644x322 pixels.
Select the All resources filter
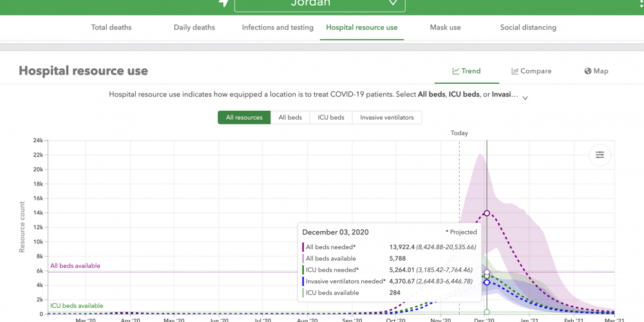(x=244, y=117)
